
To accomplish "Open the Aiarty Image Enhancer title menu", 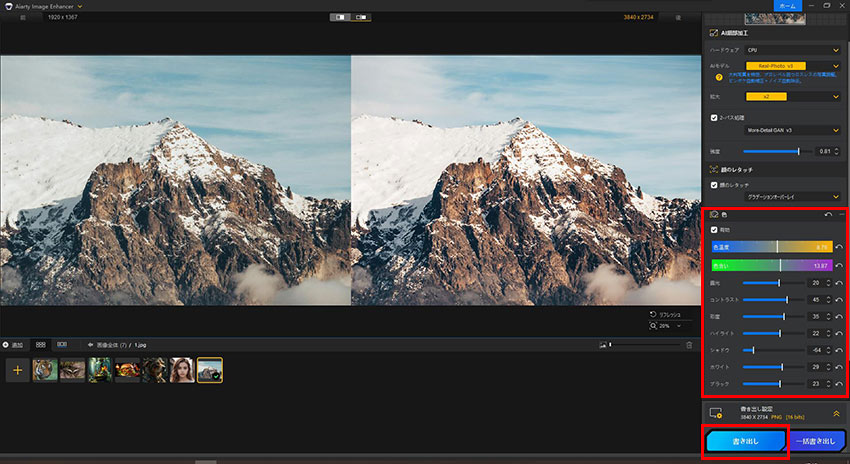I will point(44,6).
